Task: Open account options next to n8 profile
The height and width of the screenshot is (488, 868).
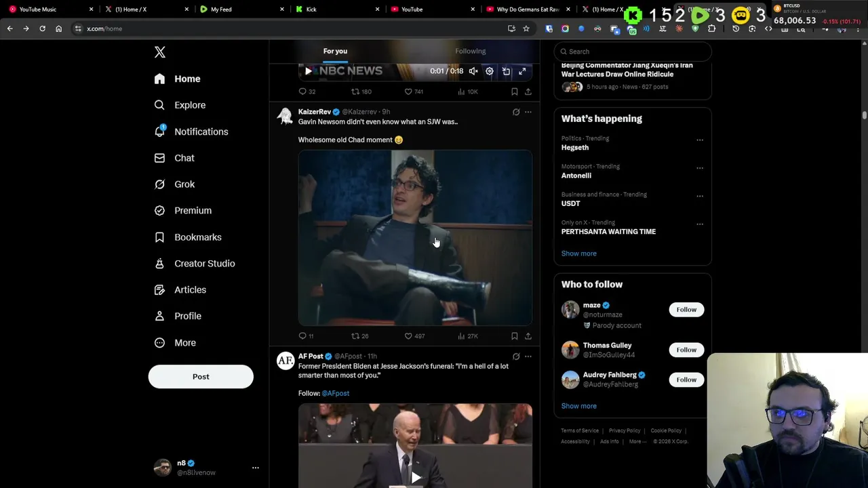Action: click(x=256, y=468)
